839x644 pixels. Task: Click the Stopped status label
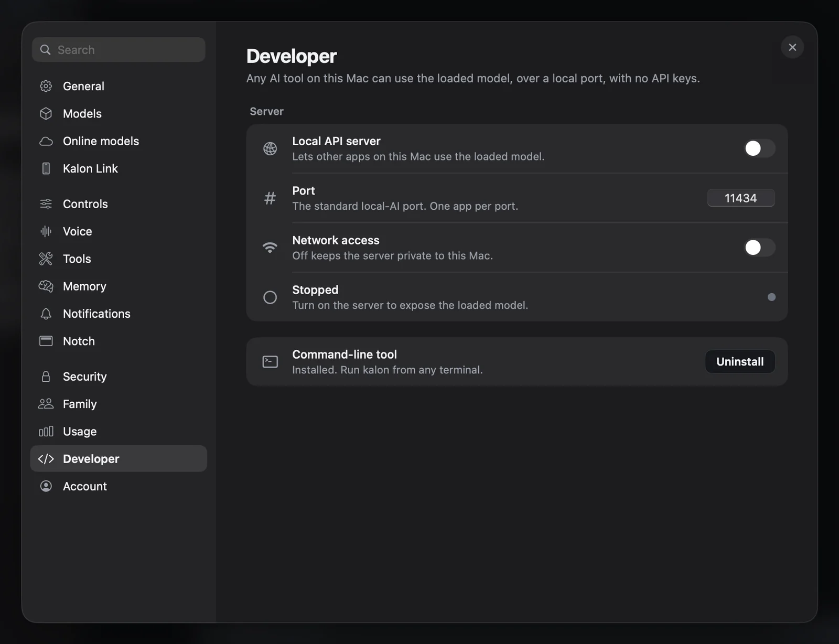315,289
